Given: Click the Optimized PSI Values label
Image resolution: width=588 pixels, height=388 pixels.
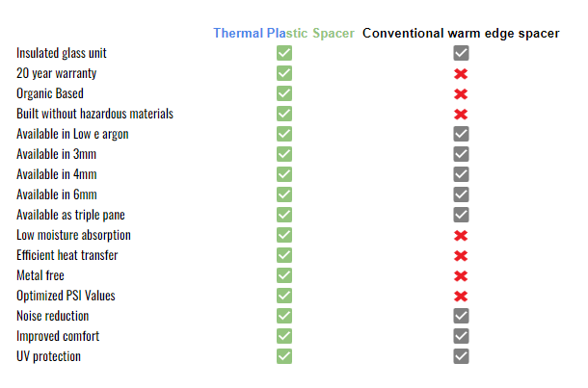Looking at the screenshot, I should point(66,296).
